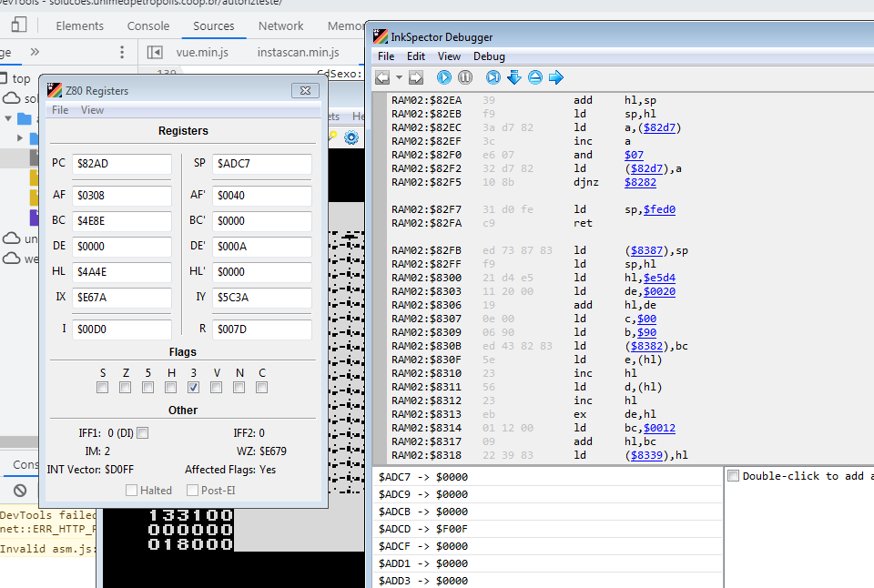Pause the Z80 debugger execution
Image resolution: width=874 pixels, height=588 pixels.
click(x=465, y=77)
